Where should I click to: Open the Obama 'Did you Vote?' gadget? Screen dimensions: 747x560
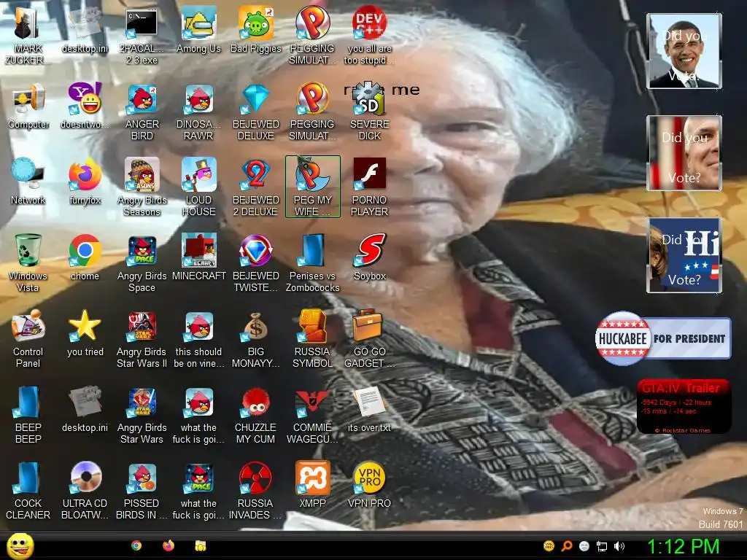click(684, 51)
